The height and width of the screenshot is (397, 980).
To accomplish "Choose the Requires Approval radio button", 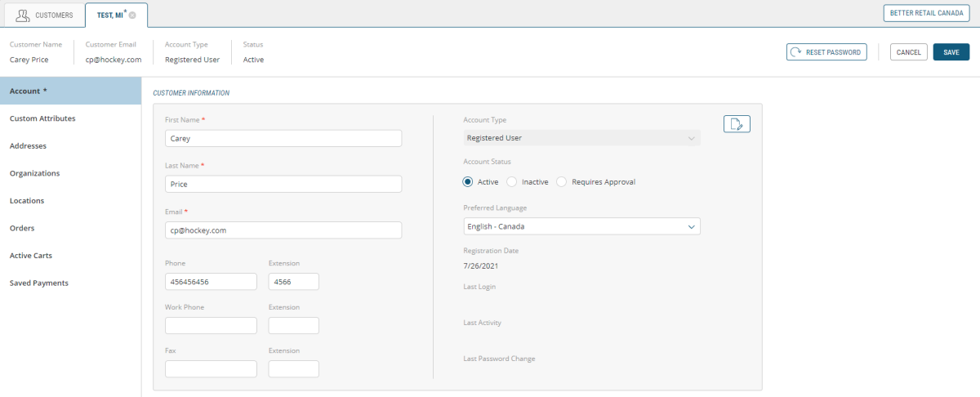I will [x=561, y=182].
